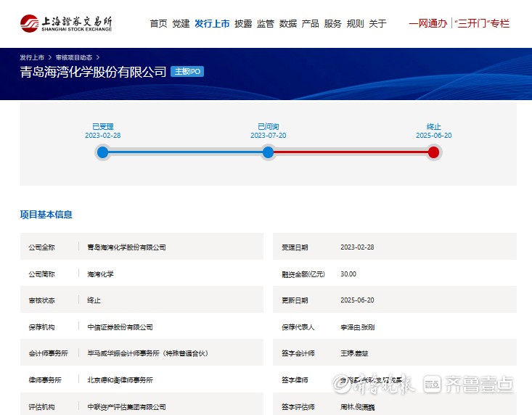Select the financing amount 30.00
The width and height of the screenshot is (532, 415).
tap(348, 274)
